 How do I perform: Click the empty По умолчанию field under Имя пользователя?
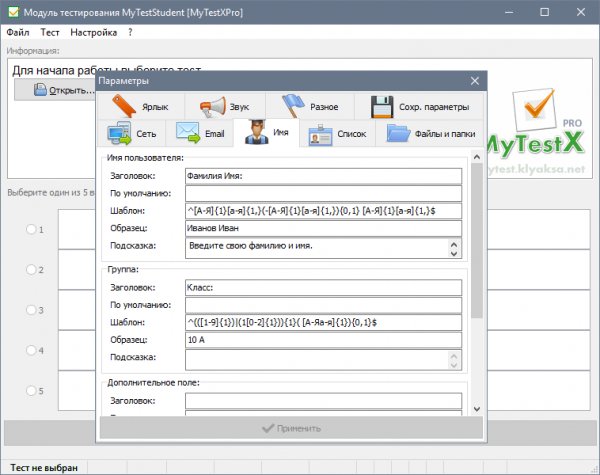tap(323, 193)
